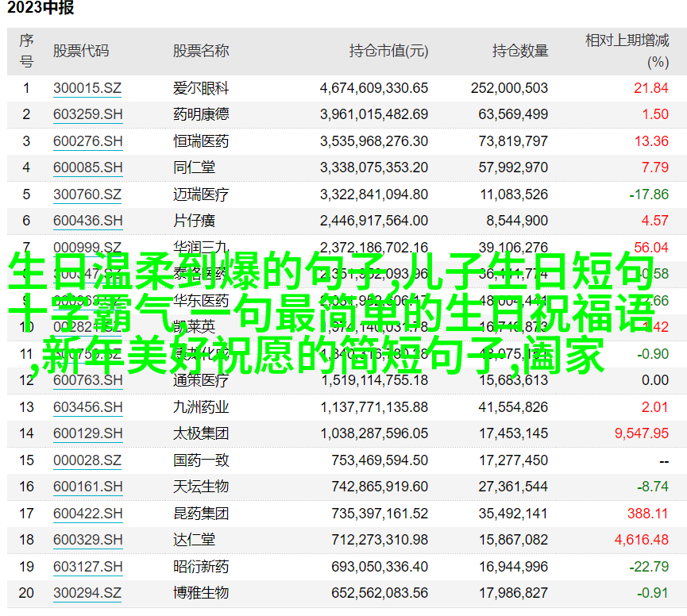
Task: Click the 600276.SH stock link
Action: tap(87, 141)
